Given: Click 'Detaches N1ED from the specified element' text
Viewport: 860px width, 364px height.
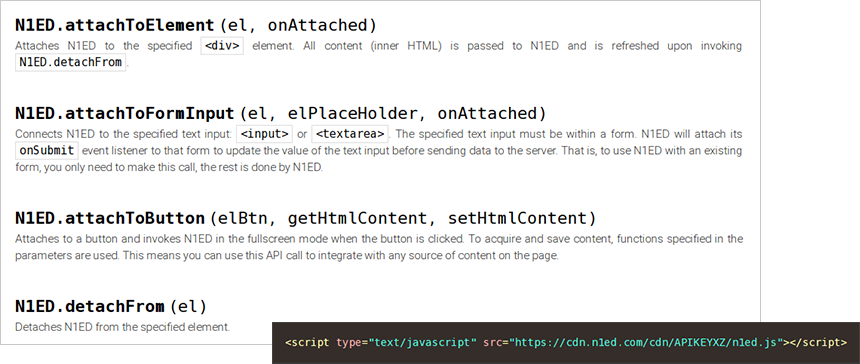Looking at the screenshot, I should (122, 327).
